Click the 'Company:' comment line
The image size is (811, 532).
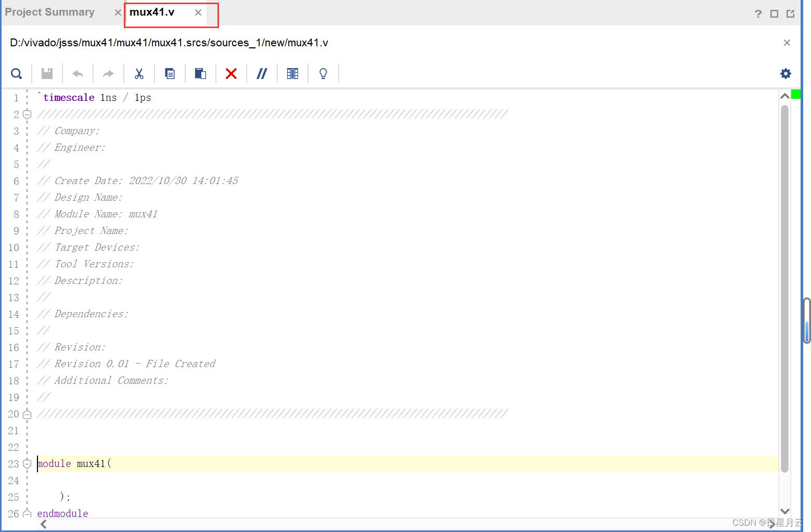click(69, 131)
